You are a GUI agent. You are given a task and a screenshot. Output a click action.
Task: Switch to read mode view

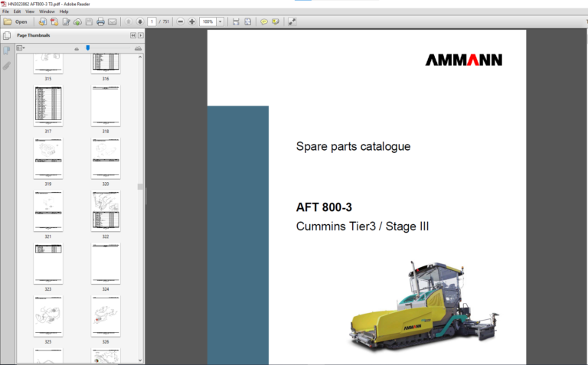tap(292, 21)
